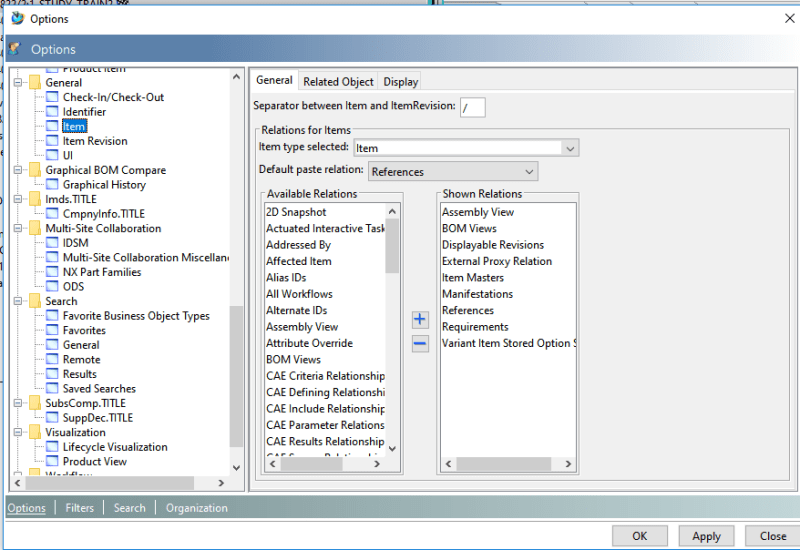Select the General tab
Screen dimensions: 800x550
[274, 80]
